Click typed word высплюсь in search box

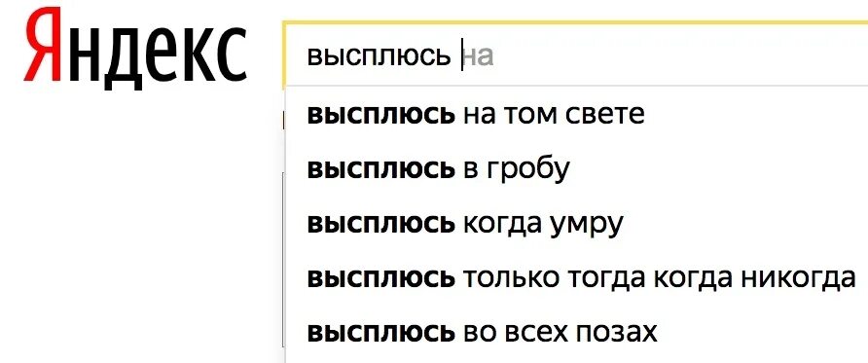[x=380, y=56]
